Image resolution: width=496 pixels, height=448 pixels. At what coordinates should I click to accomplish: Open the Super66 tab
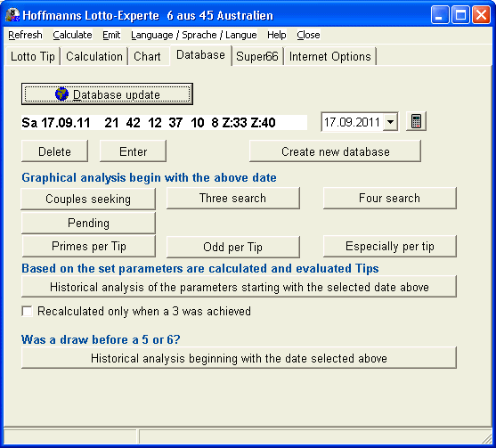(x=257, y=57)
